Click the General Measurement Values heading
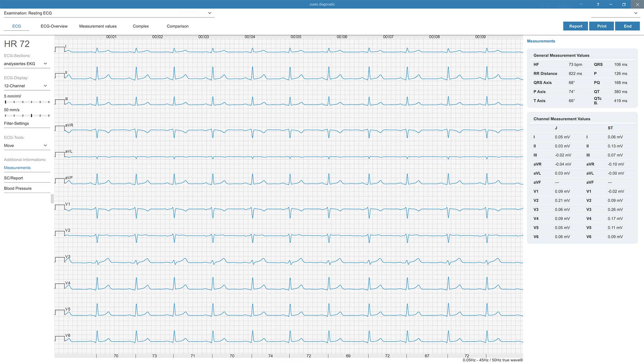 (x=561, y=55)
